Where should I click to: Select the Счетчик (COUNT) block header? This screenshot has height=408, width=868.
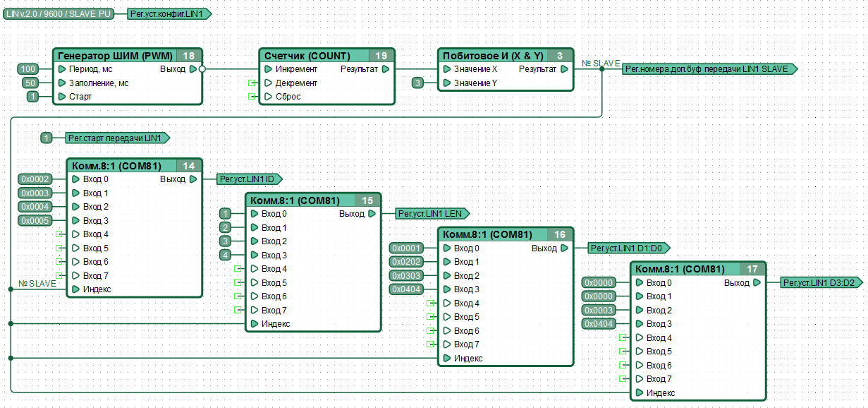pyautogui.click(x=326, y=56)
